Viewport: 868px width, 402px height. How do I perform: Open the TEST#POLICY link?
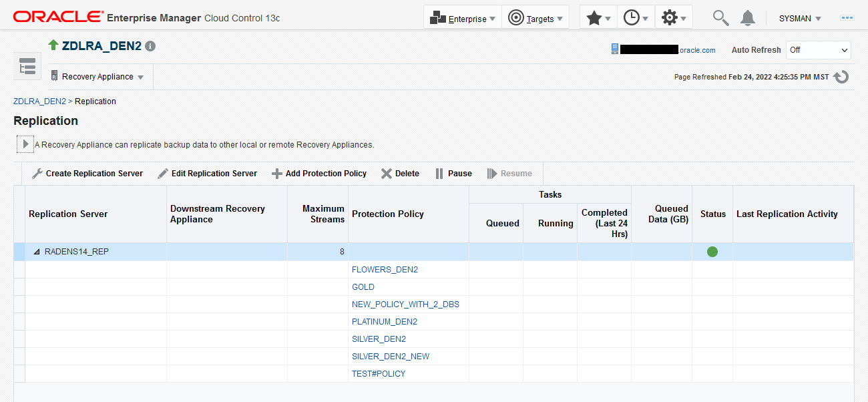[x=379, y=374]
